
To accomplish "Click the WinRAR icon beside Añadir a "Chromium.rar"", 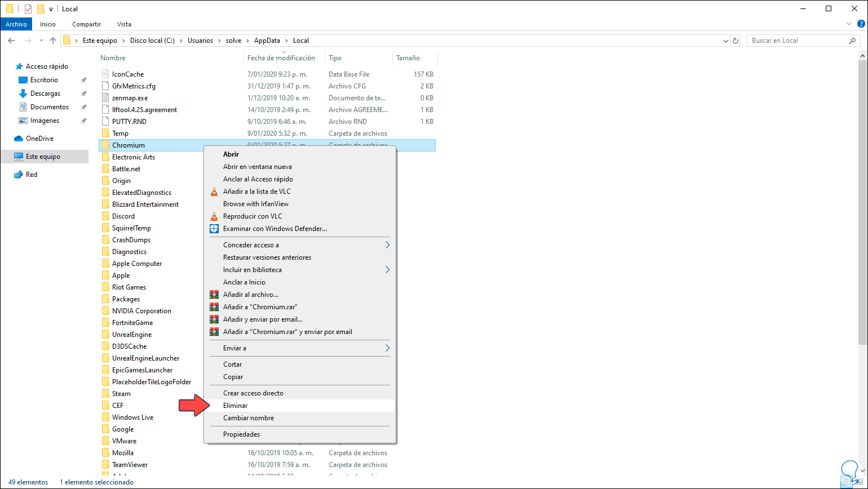I will [x=214, y=307].
